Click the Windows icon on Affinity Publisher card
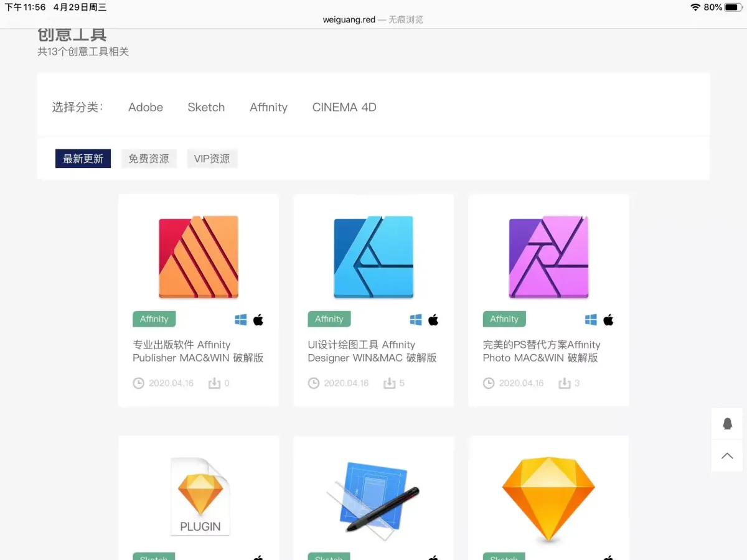This screenshot has width=747, height=560. tap(241, 320)
